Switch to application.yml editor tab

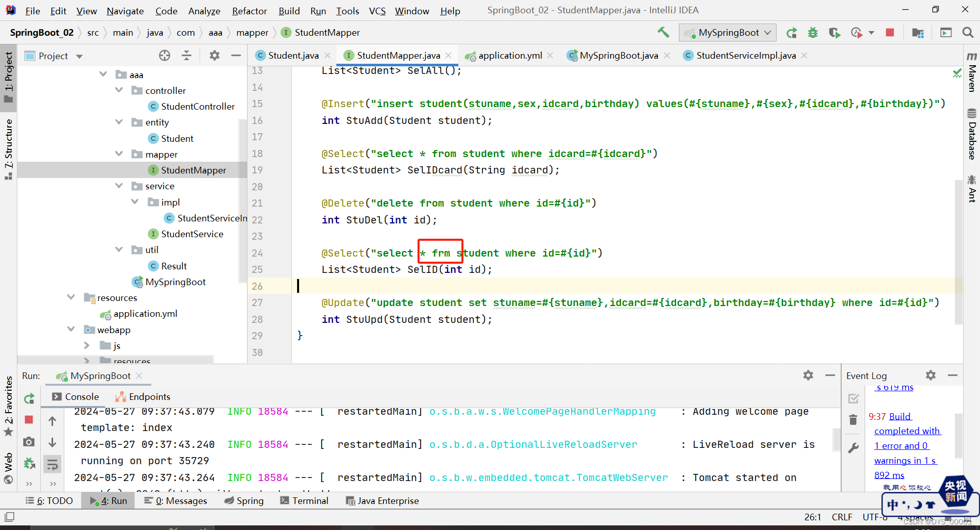pos(510,56)
